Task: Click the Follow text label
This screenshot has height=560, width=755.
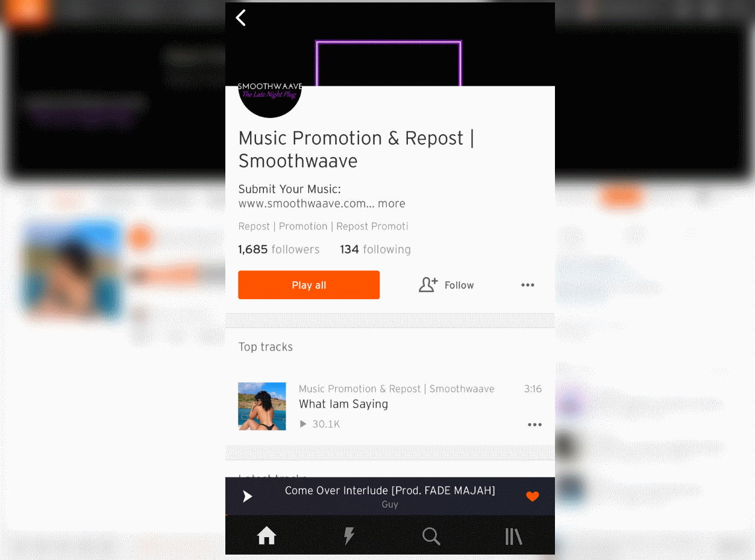Action: tap(459, 285)
